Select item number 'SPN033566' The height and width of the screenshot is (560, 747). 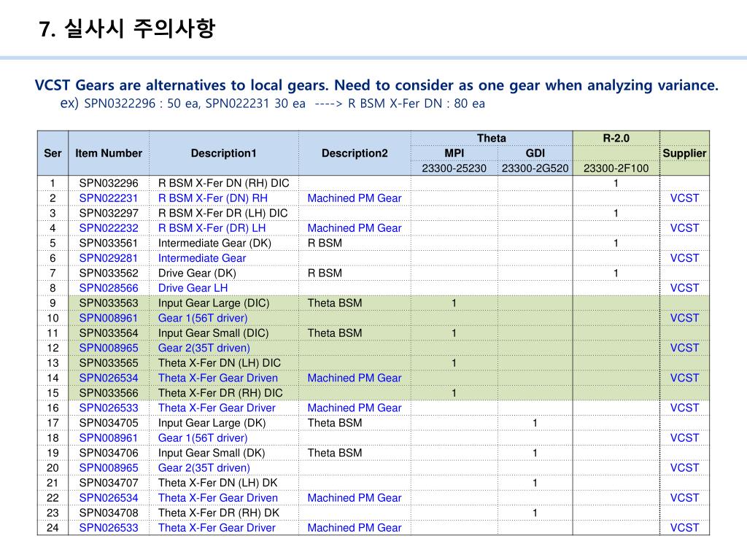coord(109,393)
